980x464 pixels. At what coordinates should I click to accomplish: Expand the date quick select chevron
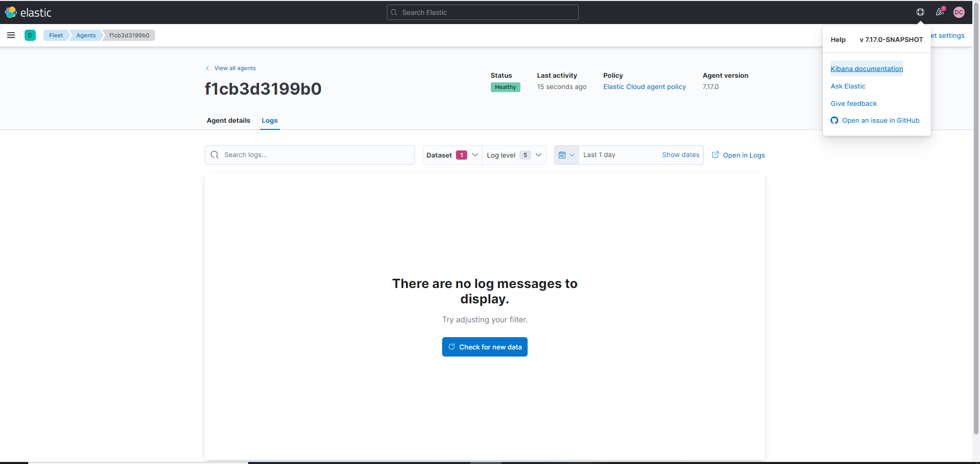(572, 154)
